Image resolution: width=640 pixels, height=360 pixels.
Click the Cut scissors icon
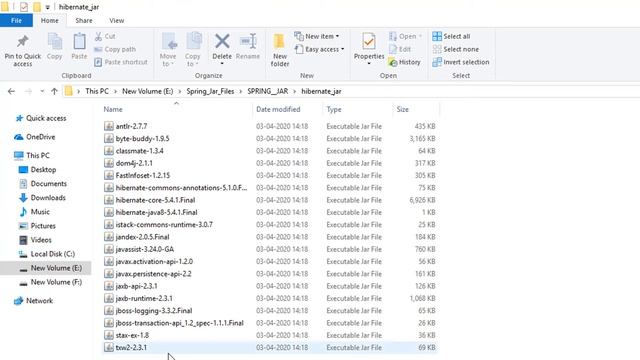click(98, 36)
